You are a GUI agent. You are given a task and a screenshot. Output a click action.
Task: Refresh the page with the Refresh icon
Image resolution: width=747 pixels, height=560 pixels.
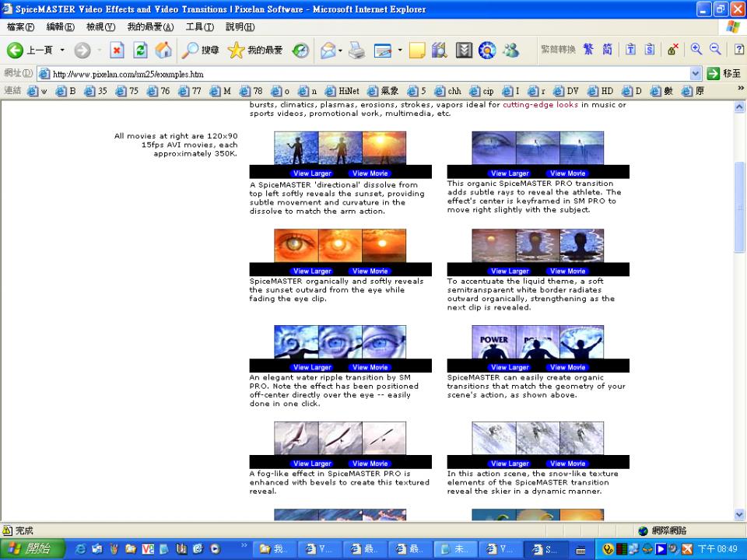pyautogui.click(x=140, y=51)
